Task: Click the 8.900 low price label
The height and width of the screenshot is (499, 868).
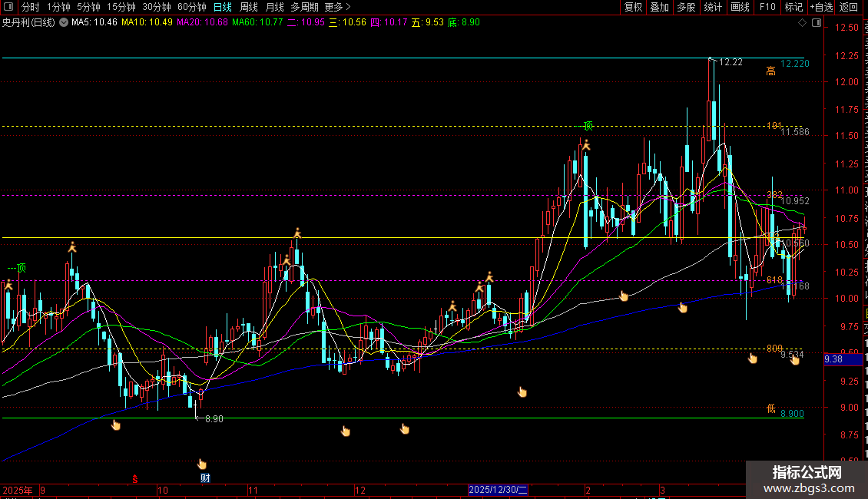Action: 792,414
